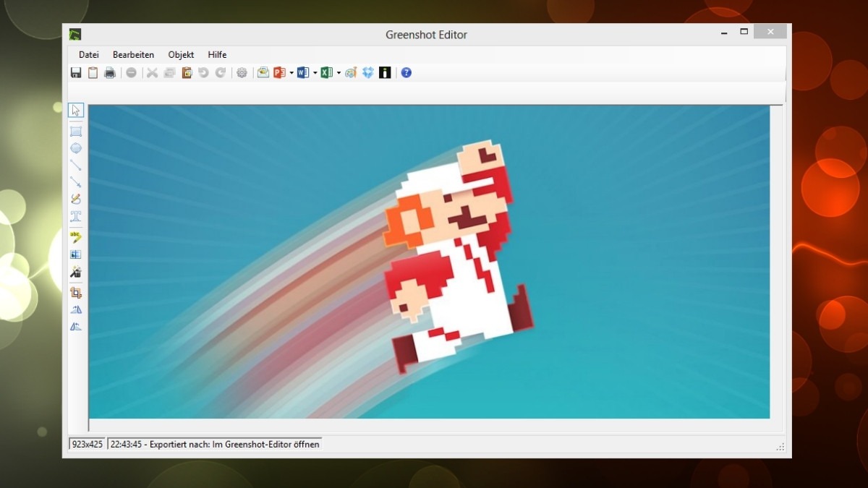The image size is (868, 488).
Task: Click the grayed Delete circle icon
Action: (x=131, y=72)
